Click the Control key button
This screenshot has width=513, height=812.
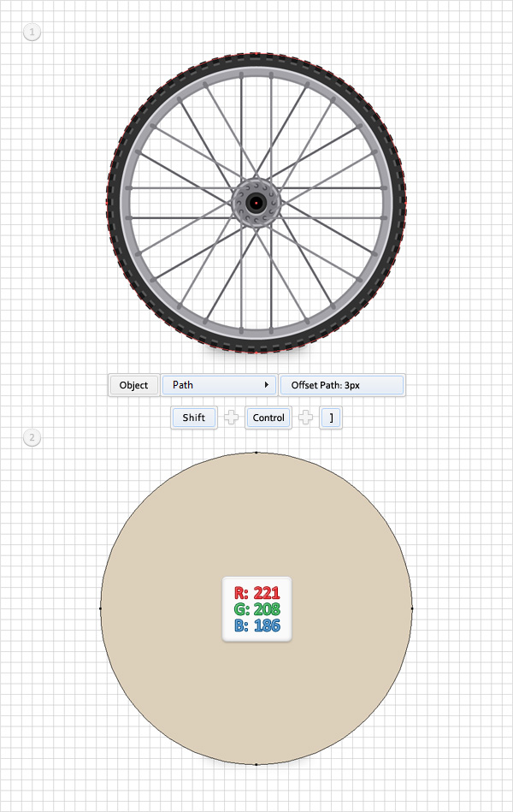click(268, 418)
